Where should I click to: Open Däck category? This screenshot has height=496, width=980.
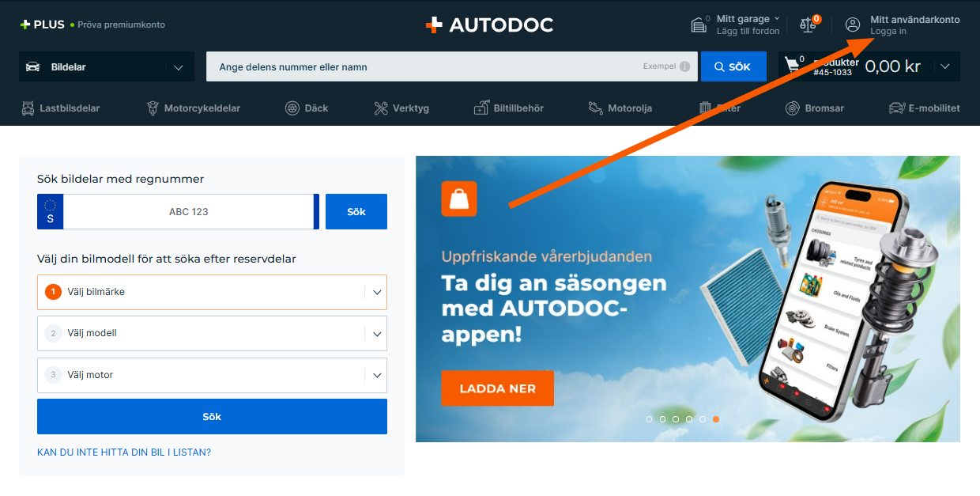[x=307, y=108]
